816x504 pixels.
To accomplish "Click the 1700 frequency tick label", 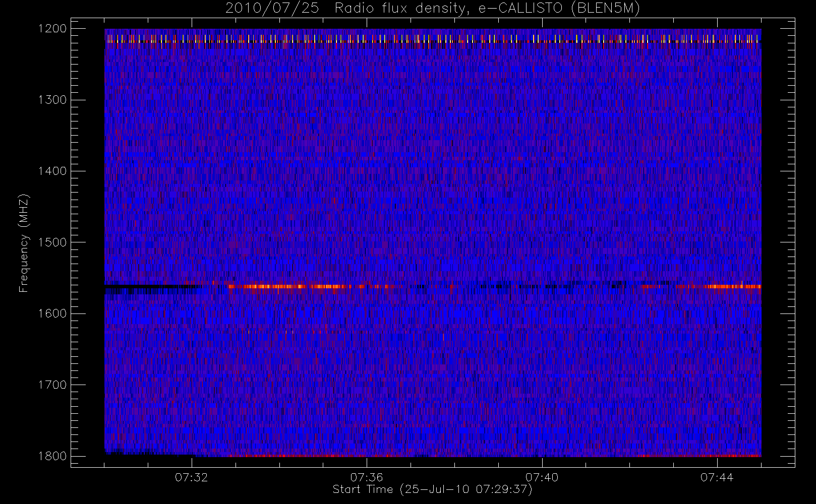I will click(52, 385).
